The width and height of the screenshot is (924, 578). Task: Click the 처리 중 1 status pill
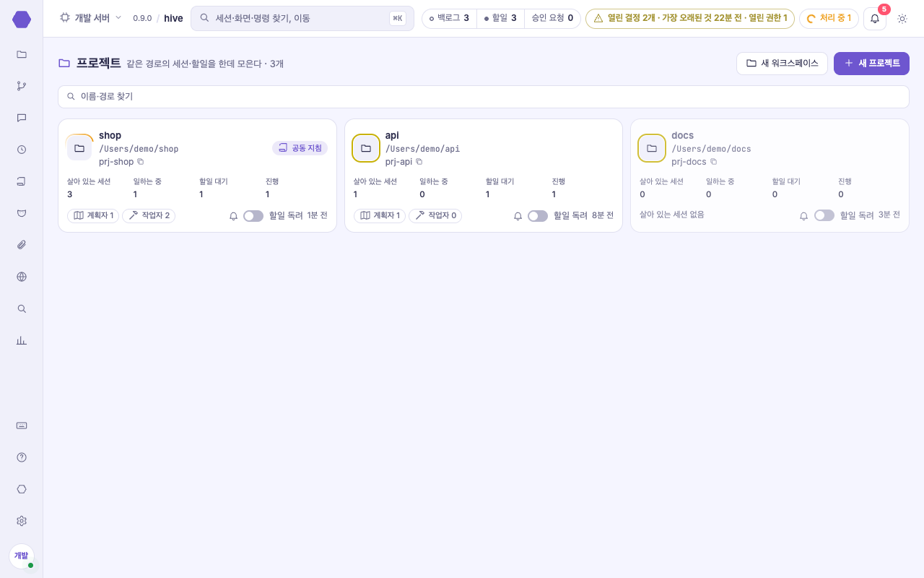click(x=829, y=18)
